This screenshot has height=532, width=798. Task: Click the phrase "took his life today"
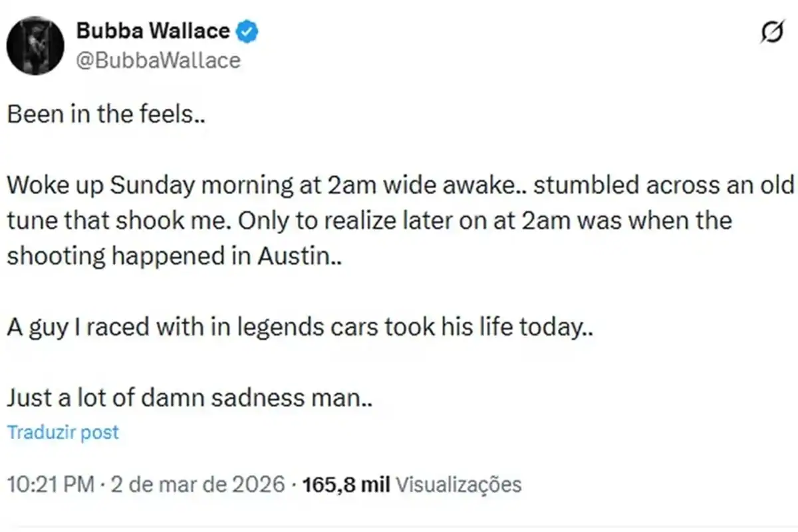coord(515,327)
